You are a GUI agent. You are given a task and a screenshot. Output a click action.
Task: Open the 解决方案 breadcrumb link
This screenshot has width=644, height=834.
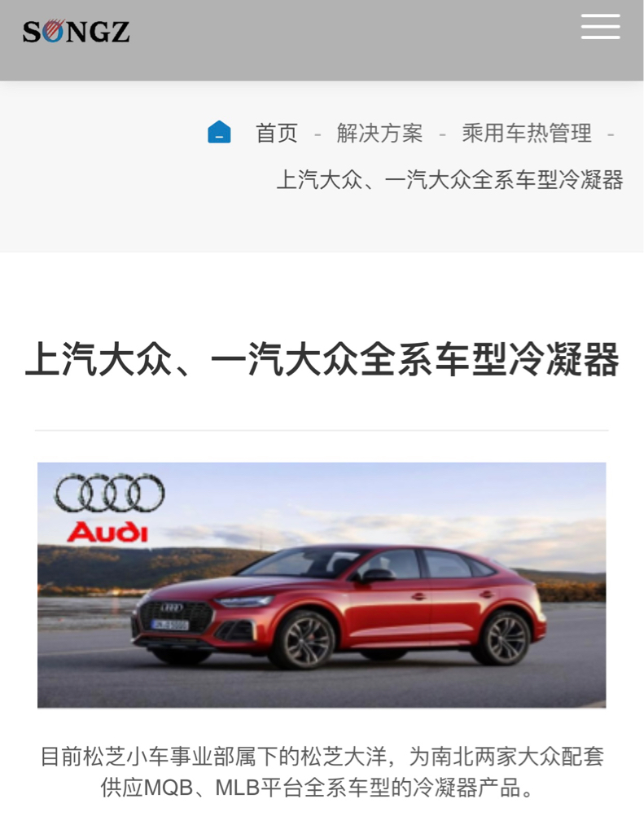coord(379,133)
